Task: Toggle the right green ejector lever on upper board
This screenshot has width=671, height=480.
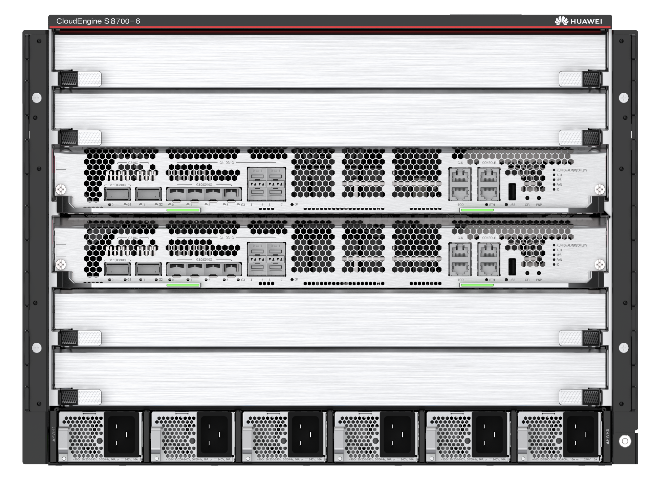Action: (477, 210)
